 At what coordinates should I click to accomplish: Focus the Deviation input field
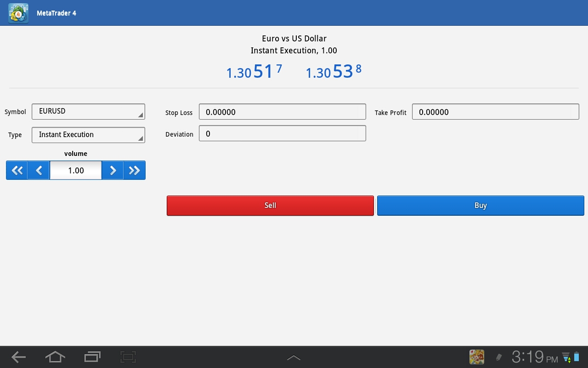[x=283, y=133]
